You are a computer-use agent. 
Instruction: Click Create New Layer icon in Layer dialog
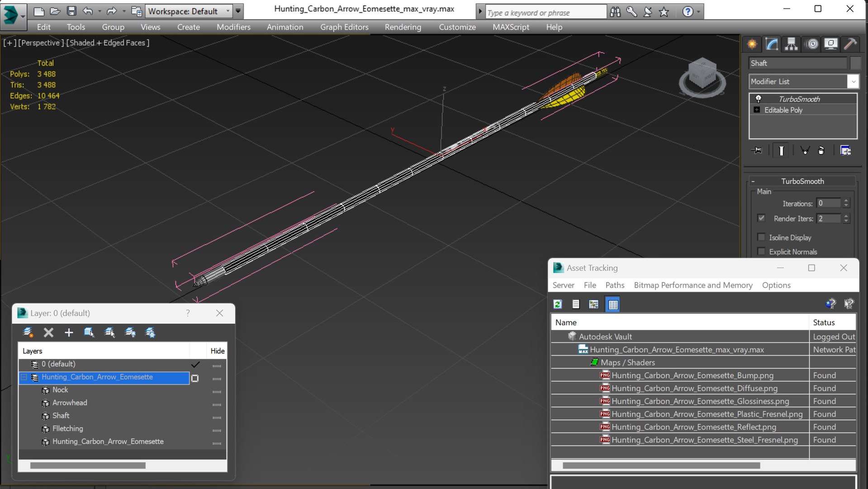28,333
